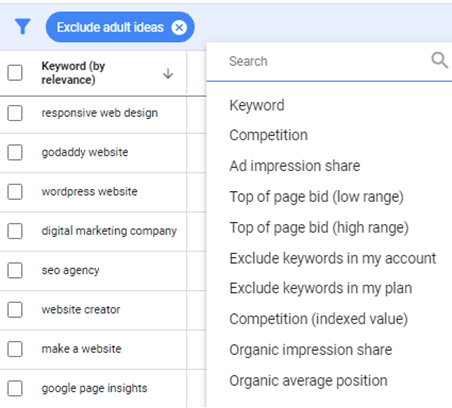Select Organic average position filter
The image size is (452, 408).
[308, 381]
